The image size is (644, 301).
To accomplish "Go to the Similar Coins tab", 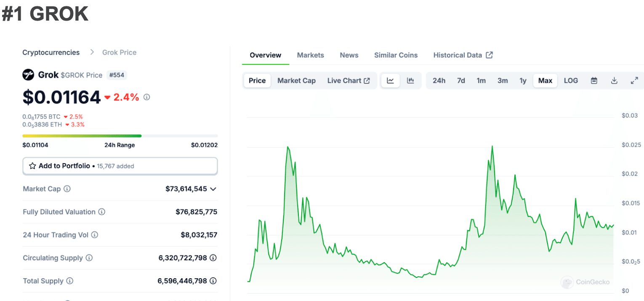I will (x=396, y=55).
